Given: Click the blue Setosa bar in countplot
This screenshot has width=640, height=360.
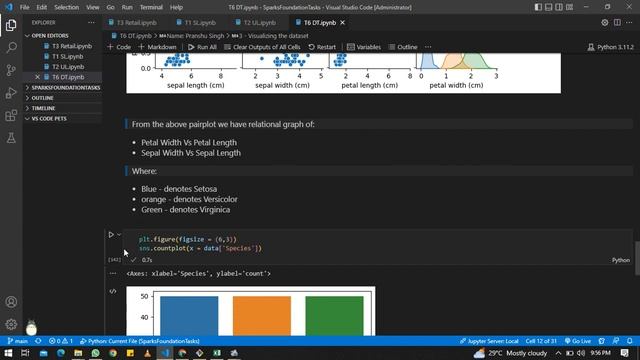Looking at the screenshot, I should pyautogui.click(x=189, y=316).
